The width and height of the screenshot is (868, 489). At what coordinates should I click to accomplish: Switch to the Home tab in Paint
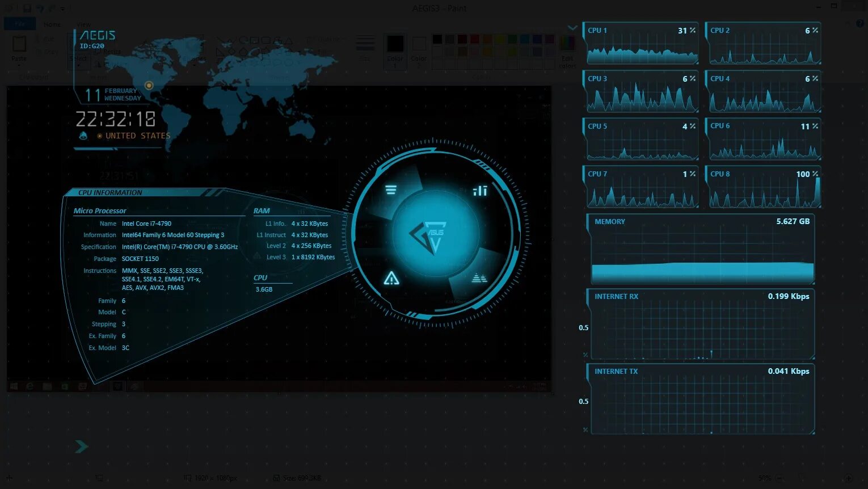(x=52, y=24)
